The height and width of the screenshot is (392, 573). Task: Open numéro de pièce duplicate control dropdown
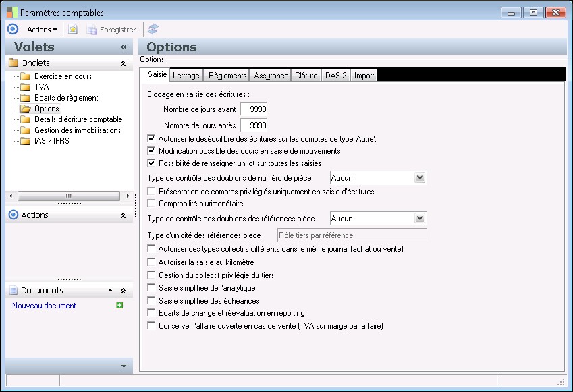tap(419, 178)
